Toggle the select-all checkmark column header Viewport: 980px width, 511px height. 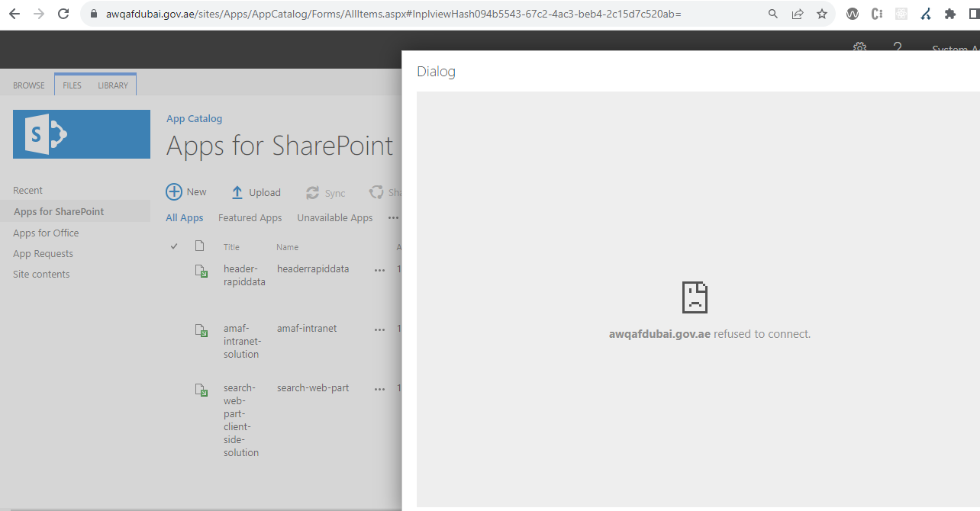174,246
